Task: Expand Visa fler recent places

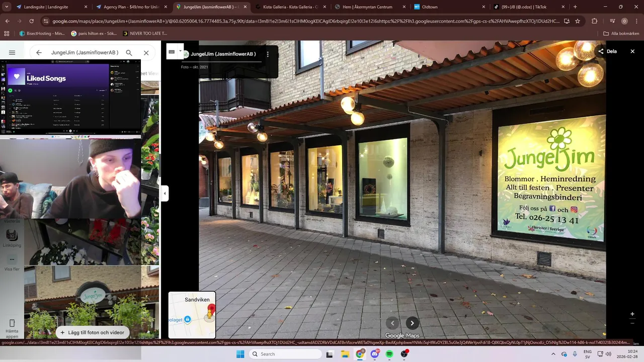Action: (12, 263)
